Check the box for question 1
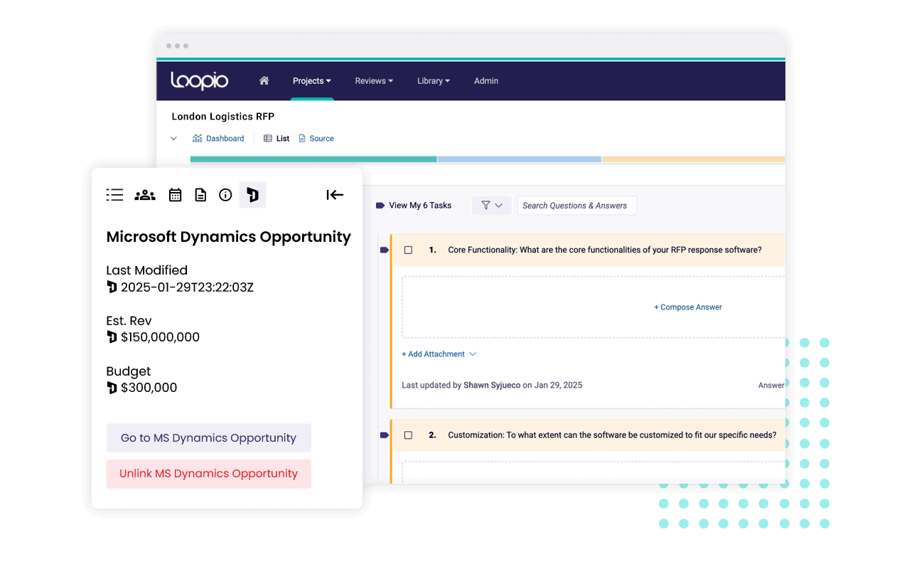The image size is (924, 569). 408,250
